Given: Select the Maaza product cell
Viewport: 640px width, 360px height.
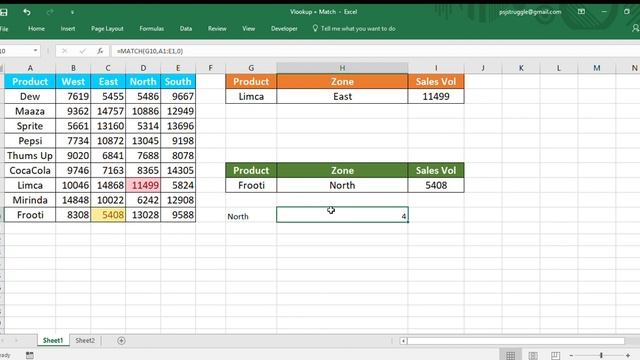Looking at the screenshot, I should click(30, 111).
